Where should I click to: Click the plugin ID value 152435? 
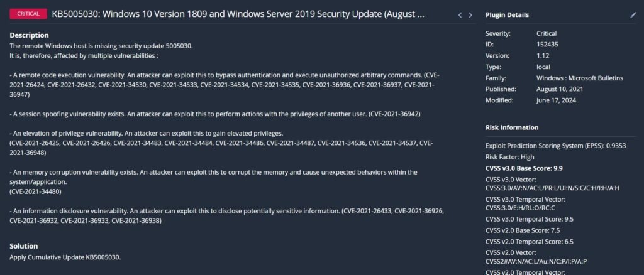pyautogui.click(x=547, y=45)
